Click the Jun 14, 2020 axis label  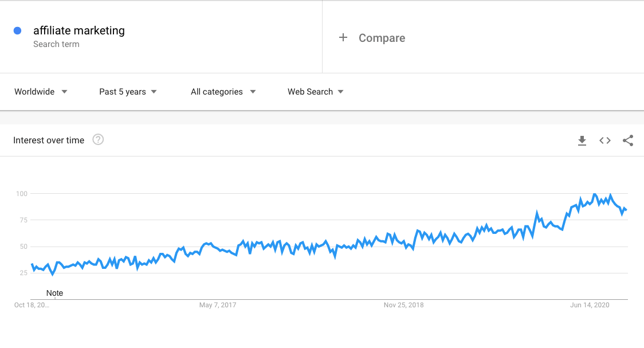tap(590, 305)
